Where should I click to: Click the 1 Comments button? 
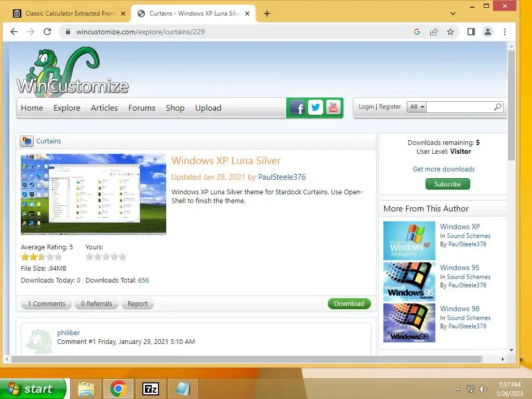click(46, 303)
